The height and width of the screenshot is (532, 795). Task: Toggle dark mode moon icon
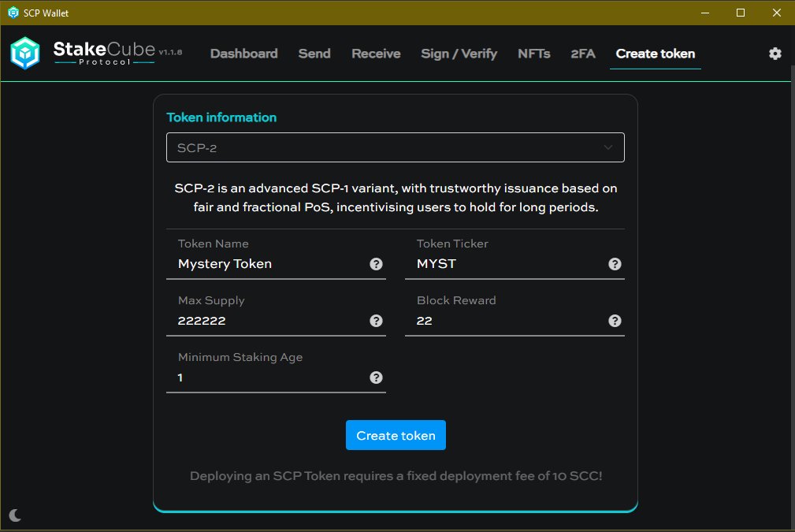tap(15, 515)
